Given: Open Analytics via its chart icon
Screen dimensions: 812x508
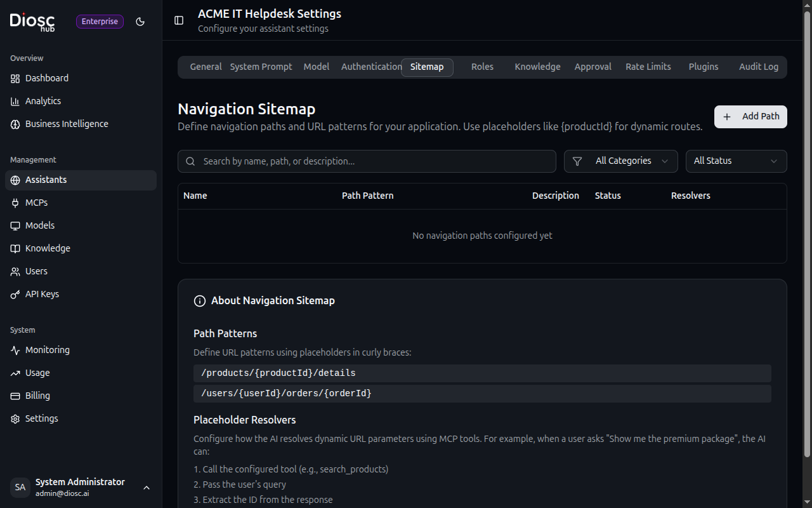Looking at the screenshot, I should tap(15, 101).
